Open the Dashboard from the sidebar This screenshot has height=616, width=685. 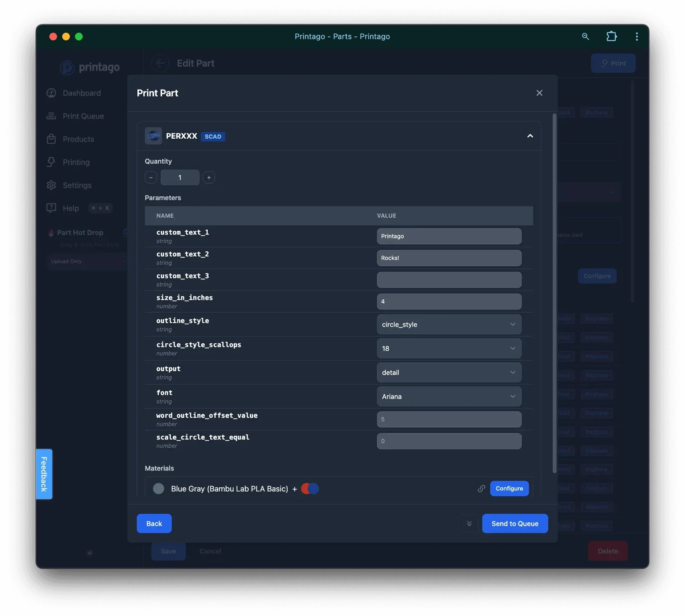(81, 93)
